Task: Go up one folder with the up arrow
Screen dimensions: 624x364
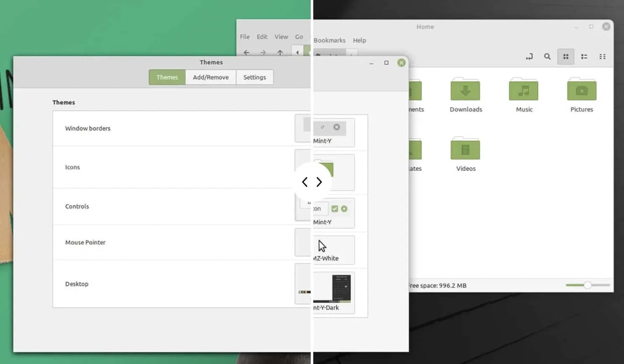Action: click(280, 52)
